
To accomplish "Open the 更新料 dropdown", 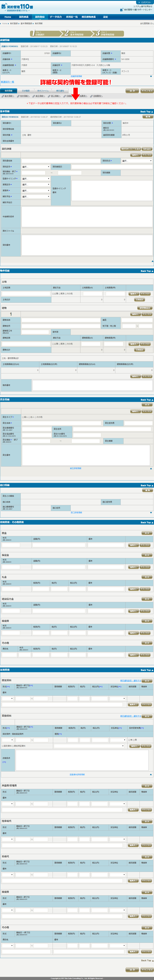I will point(36,191).
